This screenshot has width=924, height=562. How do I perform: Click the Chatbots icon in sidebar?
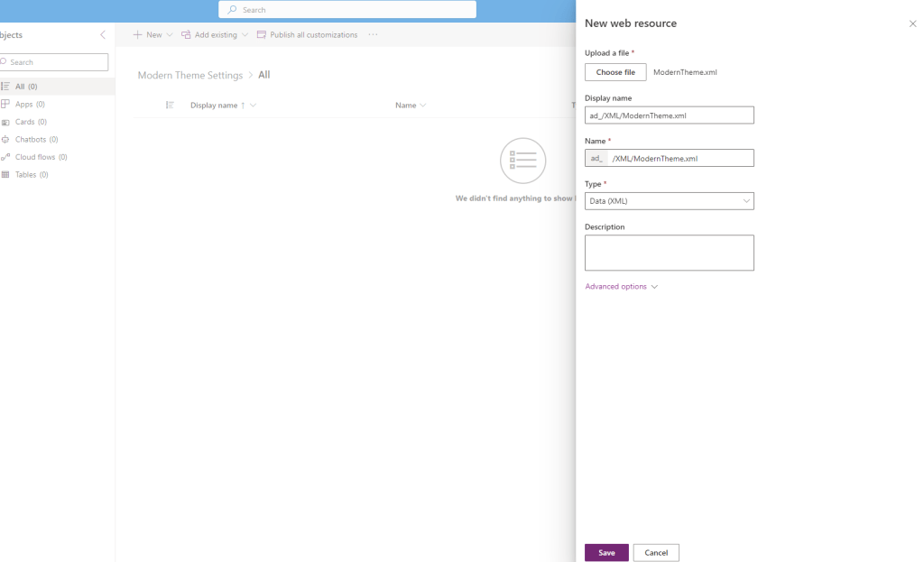point(5,140)
